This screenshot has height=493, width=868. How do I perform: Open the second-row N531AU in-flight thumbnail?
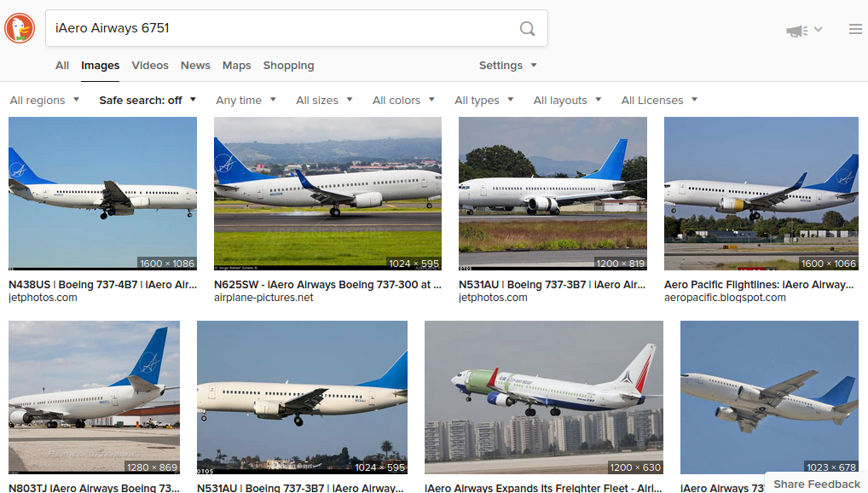click(302, 397)
